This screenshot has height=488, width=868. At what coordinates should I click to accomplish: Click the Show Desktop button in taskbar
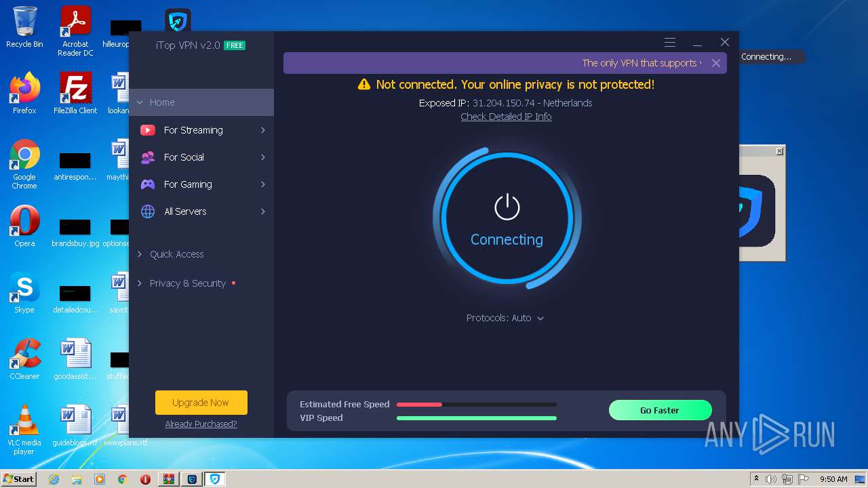pos(860,479)
